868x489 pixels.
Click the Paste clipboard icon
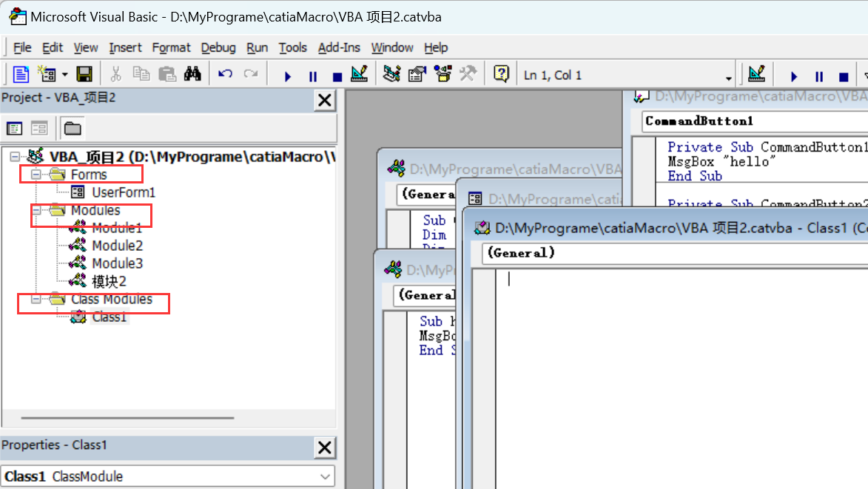tap(166, 74)
